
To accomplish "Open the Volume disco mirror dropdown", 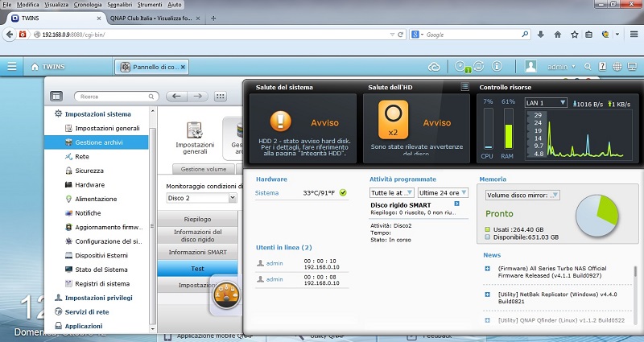I will [x=523, y=195].
